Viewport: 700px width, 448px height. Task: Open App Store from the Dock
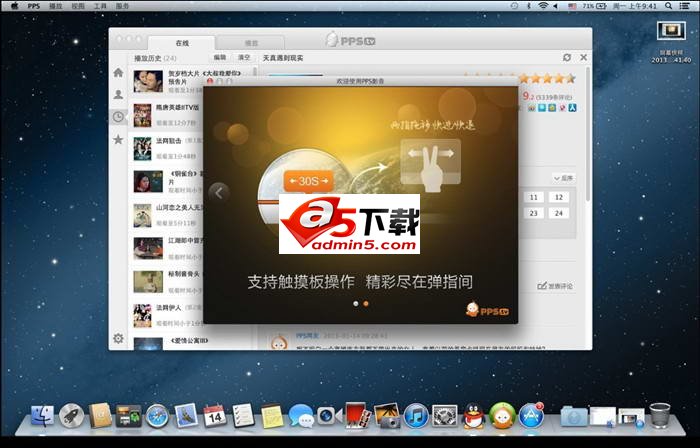click(531, 416)
